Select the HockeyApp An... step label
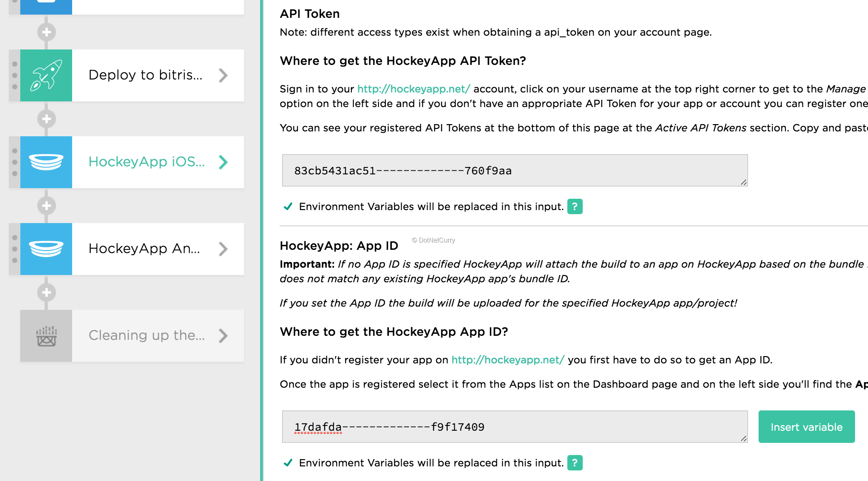Image resolution: width=868 pixels, height=481 pixels. pos(144,249)
